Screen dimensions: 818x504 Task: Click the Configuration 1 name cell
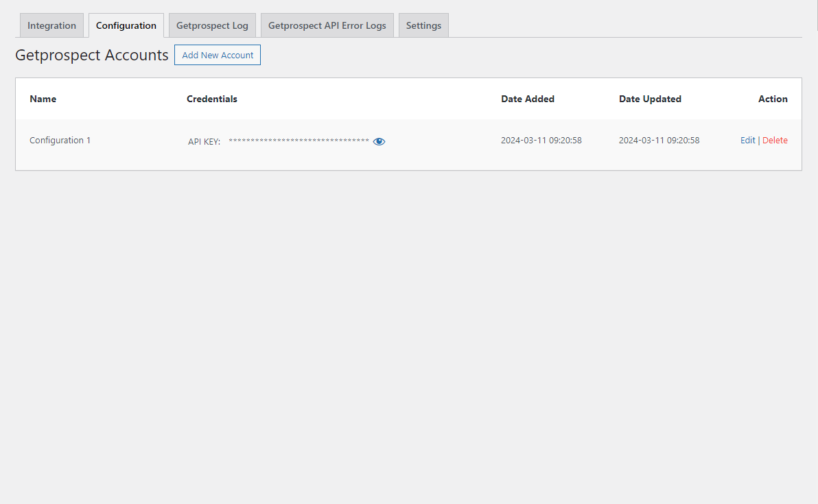(60, 140)
